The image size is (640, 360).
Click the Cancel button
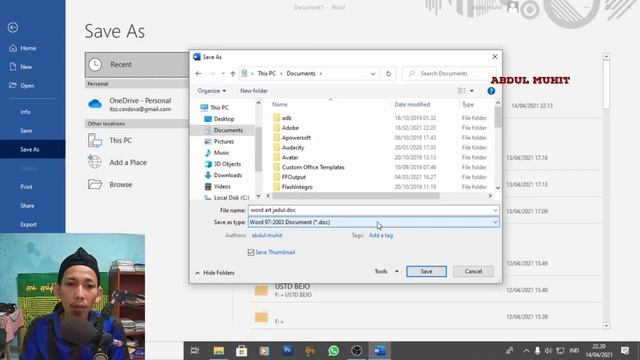(473, 271)
